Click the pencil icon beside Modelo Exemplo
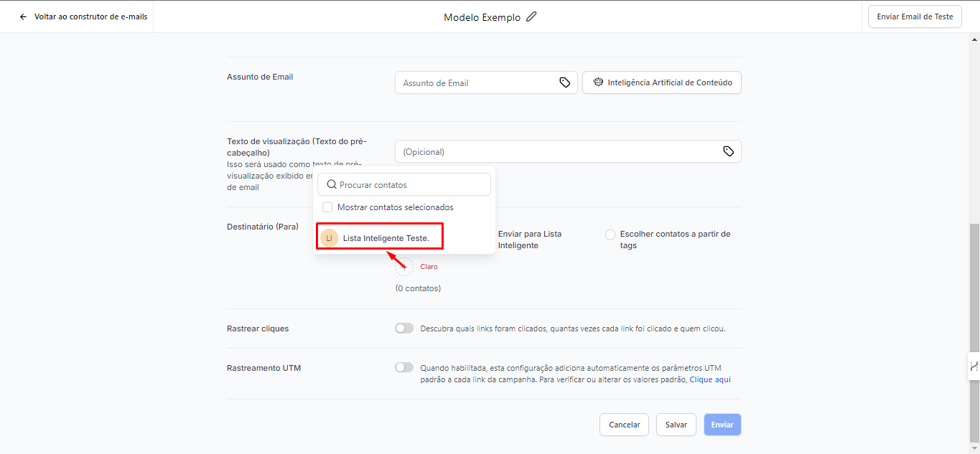Viewport: 980px width, 454px height. (531, 16)
